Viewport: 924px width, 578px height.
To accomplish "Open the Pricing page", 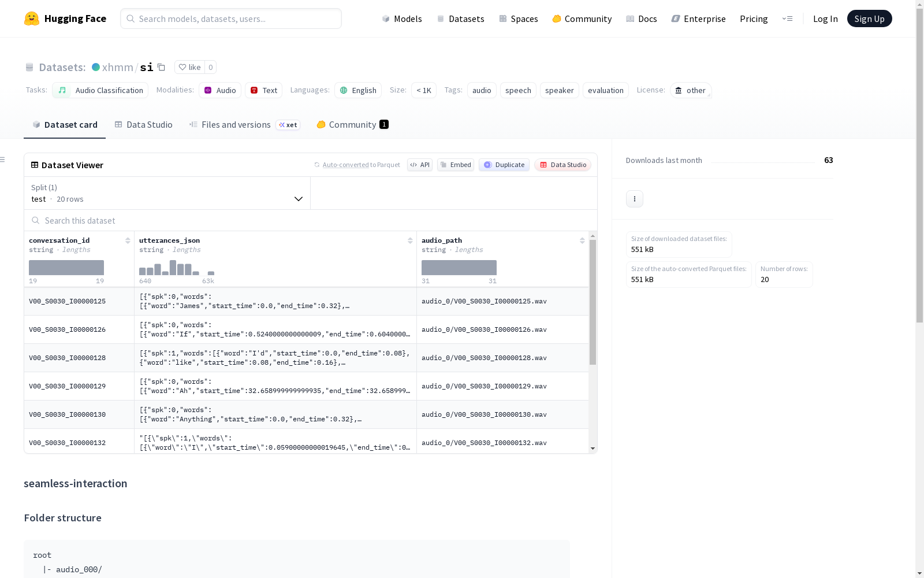I will [754, 18].
